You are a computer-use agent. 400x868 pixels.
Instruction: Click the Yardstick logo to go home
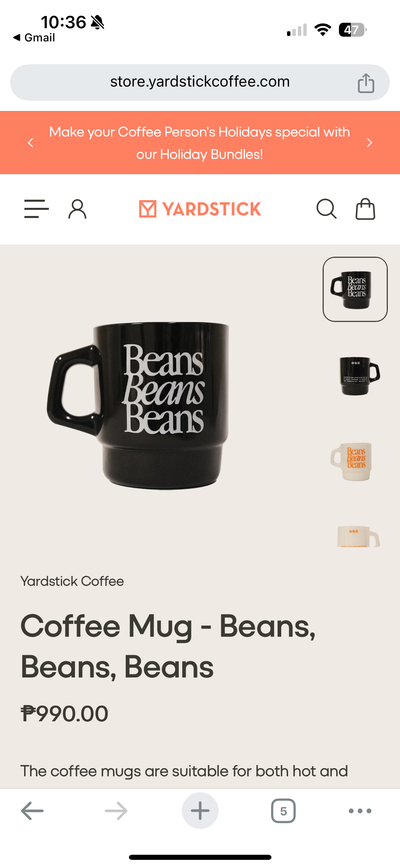click(200, 209)
